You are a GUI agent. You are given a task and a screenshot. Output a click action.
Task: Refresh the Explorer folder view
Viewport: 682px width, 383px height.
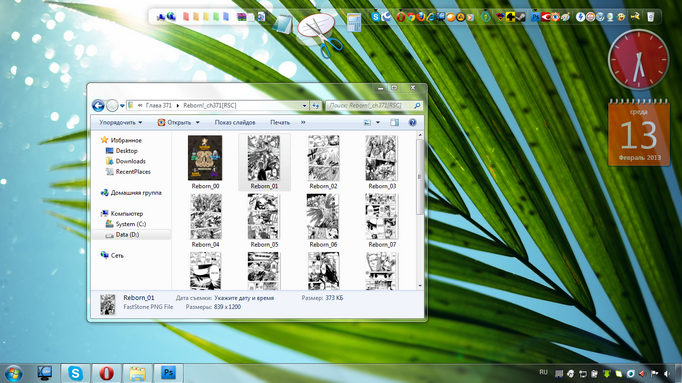(316, 106)
